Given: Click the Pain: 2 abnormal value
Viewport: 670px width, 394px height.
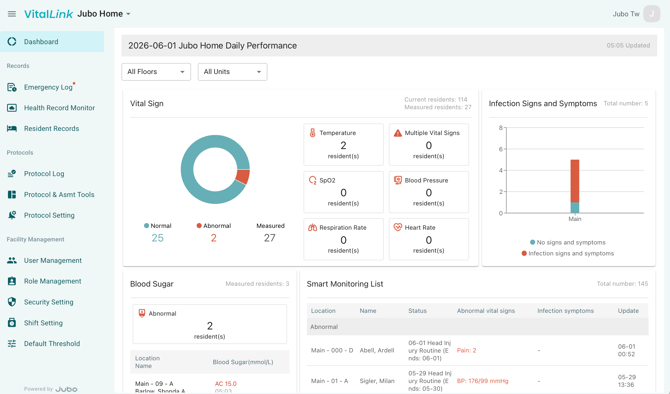Looking at the screenshot, I should [466, 350].
